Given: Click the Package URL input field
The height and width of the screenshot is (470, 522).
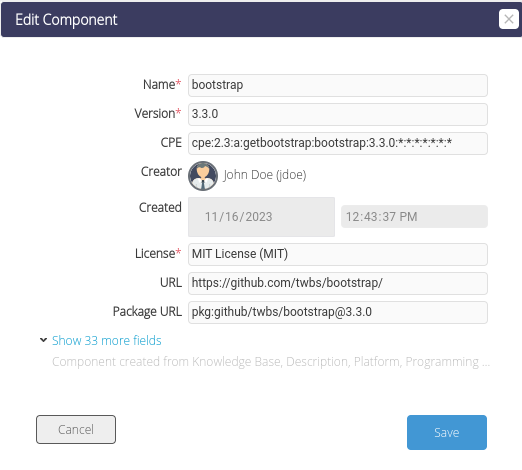Looking at the screenshot, I should coord(338,312).
